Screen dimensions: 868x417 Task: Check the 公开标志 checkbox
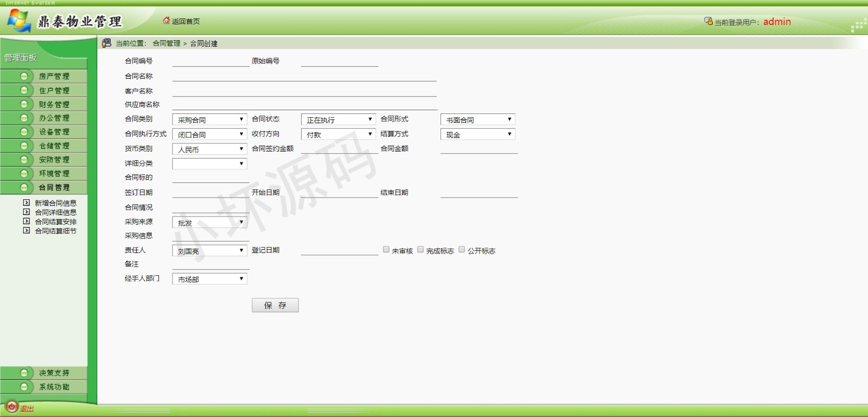462,249
